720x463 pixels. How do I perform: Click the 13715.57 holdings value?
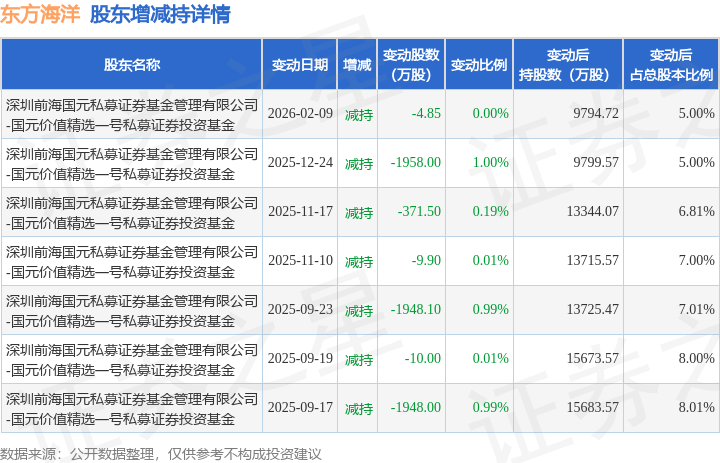coord(593,260)
